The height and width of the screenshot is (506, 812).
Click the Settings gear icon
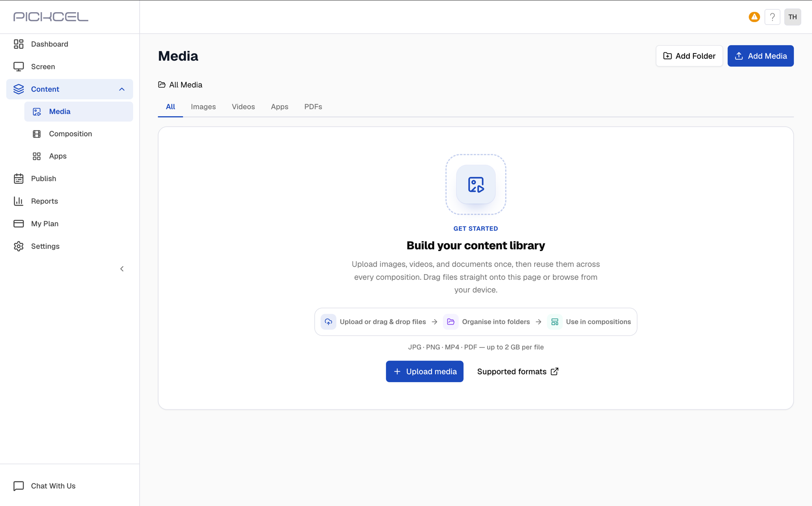pyautogui.click(x=19, y=246)
